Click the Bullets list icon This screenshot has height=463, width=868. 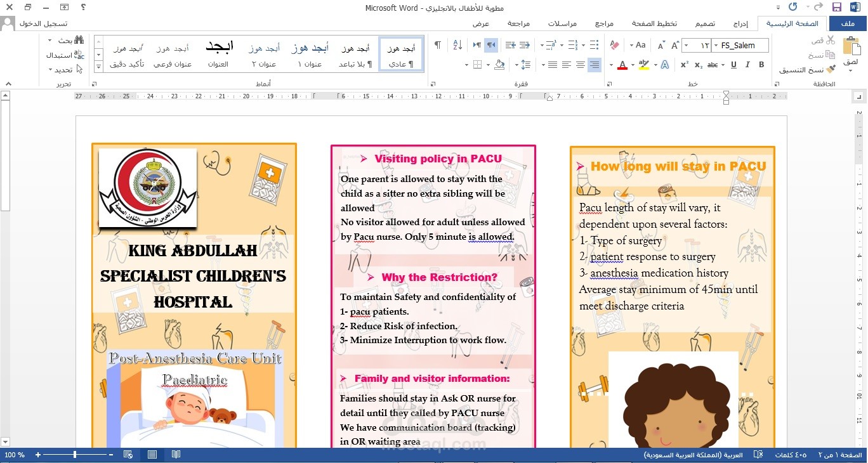tap(594, 45)
